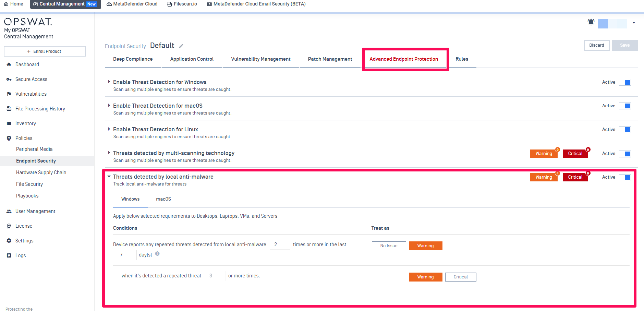Switch to the Patch Management tab
The height and width of the screenshot is (311, 644).
[x=330, y=59]
